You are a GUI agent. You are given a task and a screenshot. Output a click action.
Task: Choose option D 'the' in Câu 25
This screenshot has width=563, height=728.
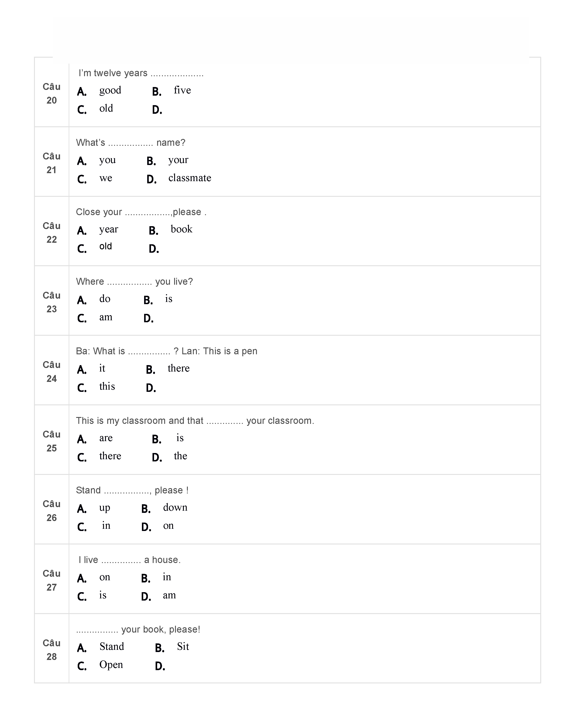[x=180, y=456]
